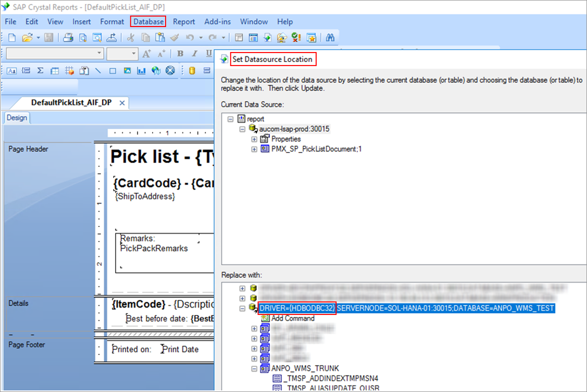
Task: Click the Find (binoculars) icon
Action: [x=331, y=37]
